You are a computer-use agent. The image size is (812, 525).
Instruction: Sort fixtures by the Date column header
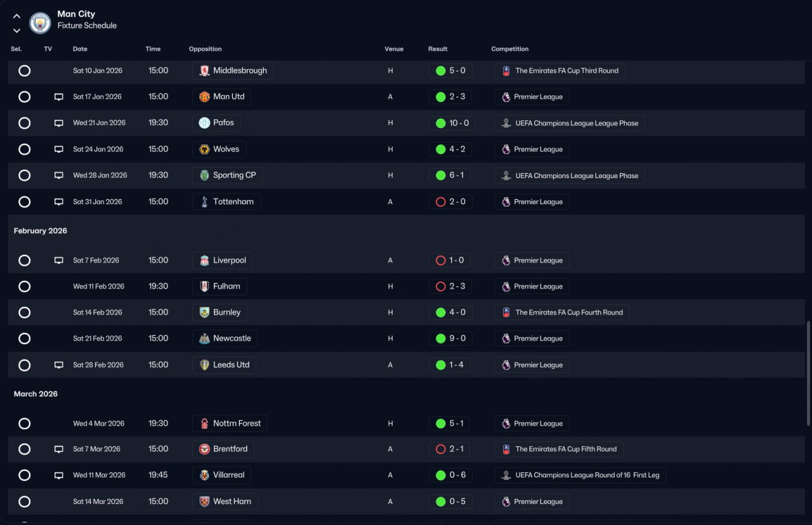[x=80, y=49]
